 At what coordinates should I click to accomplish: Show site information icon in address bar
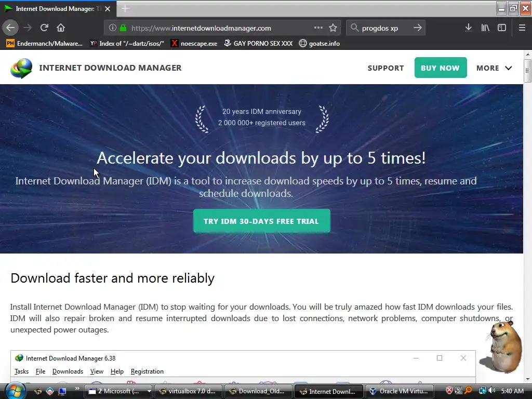coord(113,28)
